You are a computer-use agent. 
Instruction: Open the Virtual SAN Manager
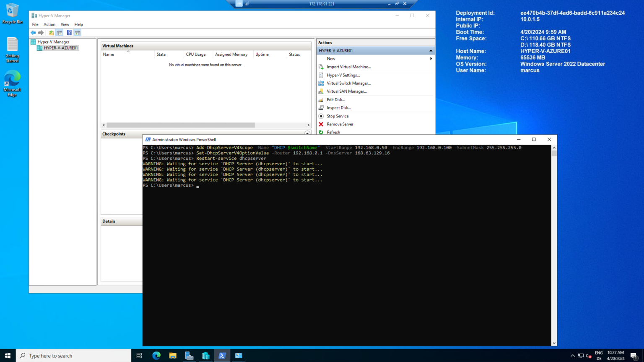tap(347, 91)
